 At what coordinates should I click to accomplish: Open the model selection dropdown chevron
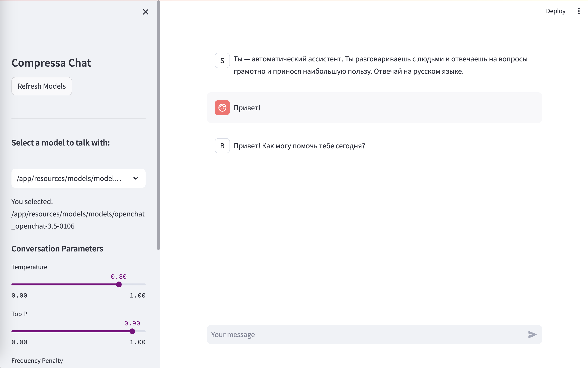[136, 178]
